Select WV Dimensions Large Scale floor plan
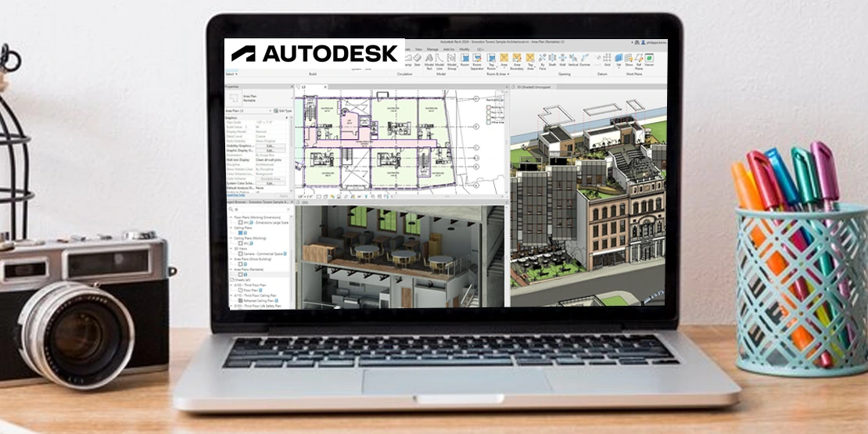This screenshot has height=434, width=868. (x=264, y=223)
